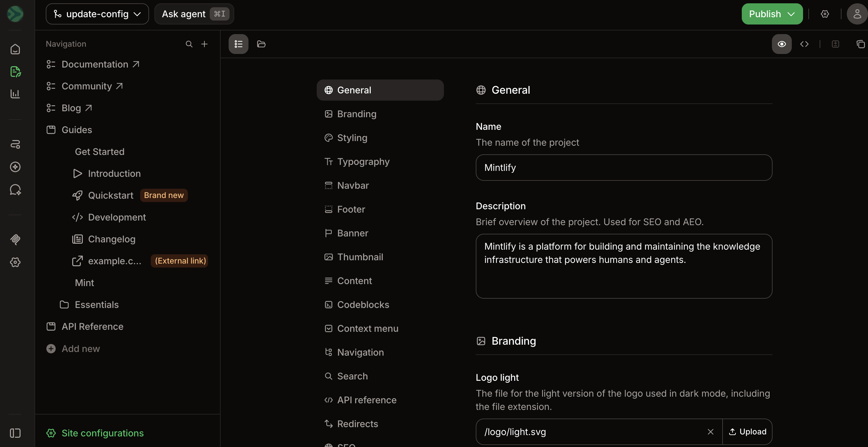Click Add new in navigation
The height and width of the screenshot is (447, 868).
tap(73, 348)
